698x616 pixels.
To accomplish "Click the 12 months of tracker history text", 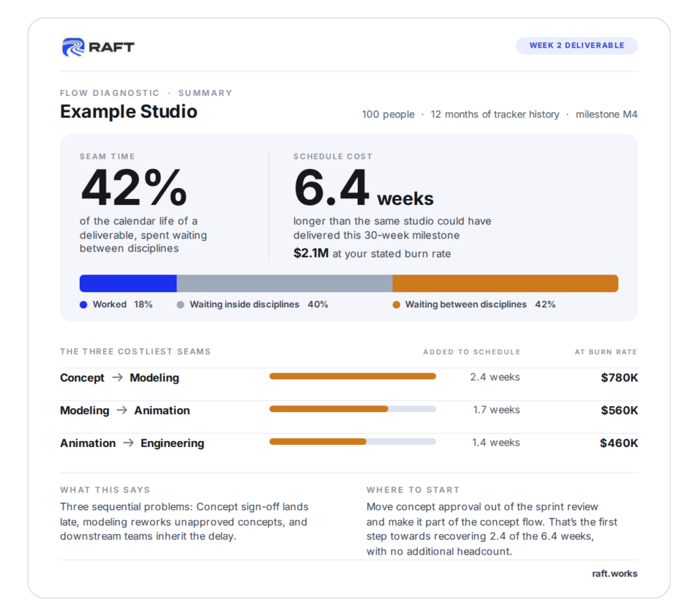I will (495, 114).
